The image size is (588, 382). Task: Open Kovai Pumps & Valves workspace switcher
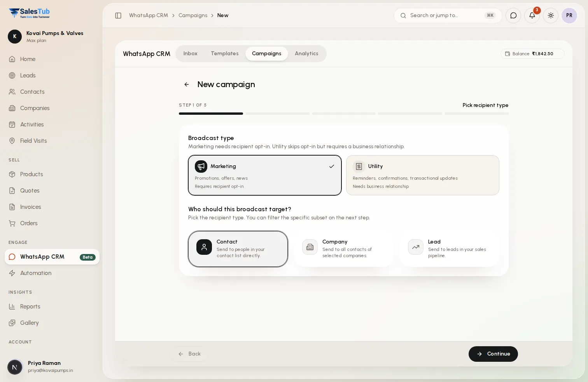tap(51, 37)
